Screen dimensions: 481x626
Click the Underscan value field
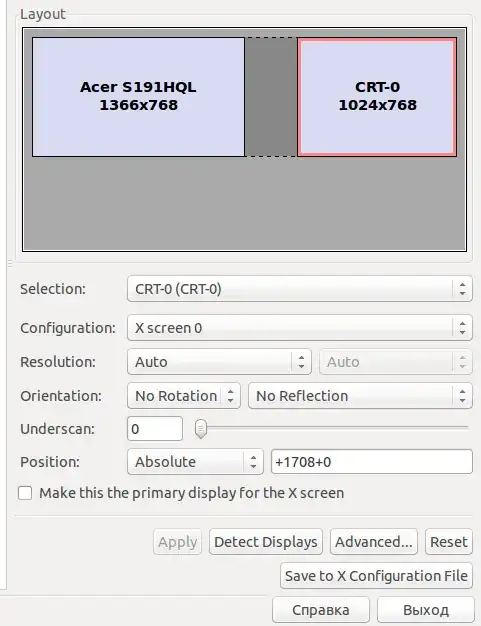(x=155, y=429)
